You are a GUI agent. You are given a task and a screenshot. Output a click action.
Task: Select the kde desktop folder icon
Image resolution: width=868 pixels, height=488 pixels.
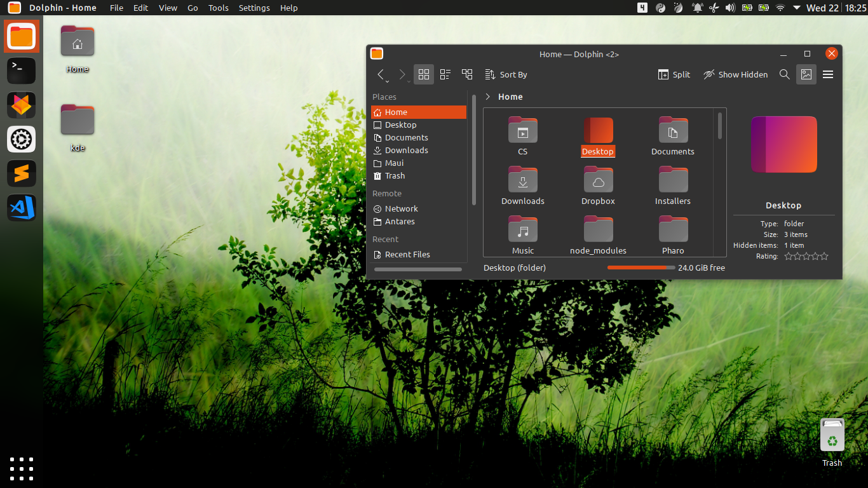[78, 120]
